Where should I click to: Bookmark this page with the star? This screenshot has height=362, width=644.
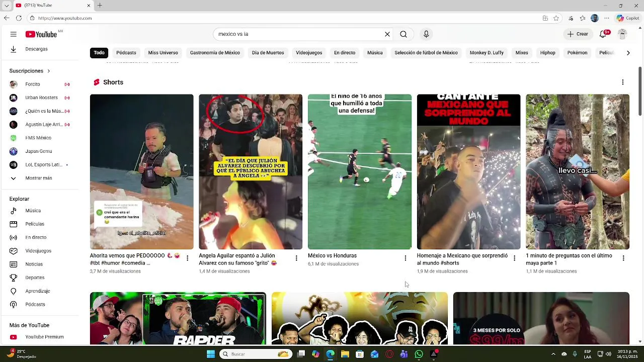coord(556,18)
